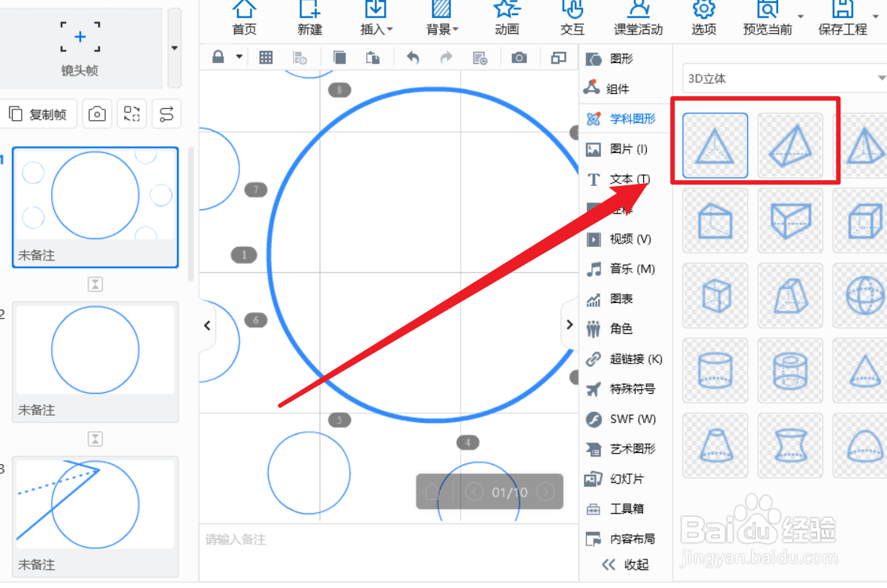The image size is (887, 588).
Task: Create a new project with 新建
Action: point(309,18)
